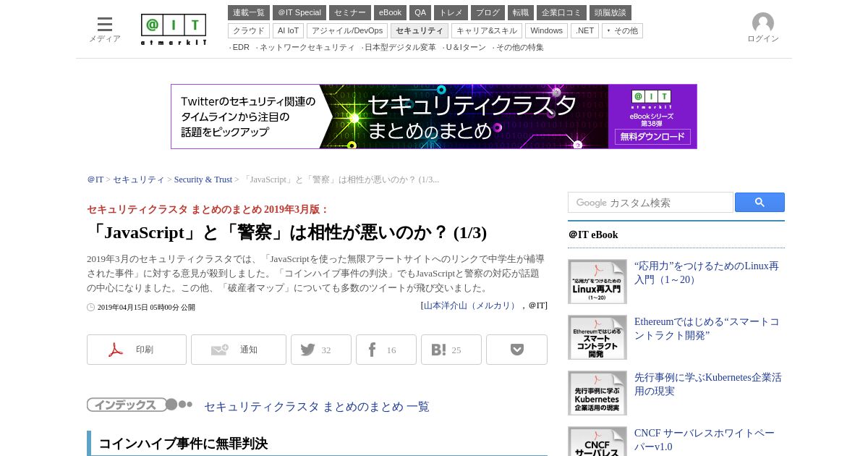Open the セミナー menu item
The height and width of the screenshot is (456, 868).
350,12
